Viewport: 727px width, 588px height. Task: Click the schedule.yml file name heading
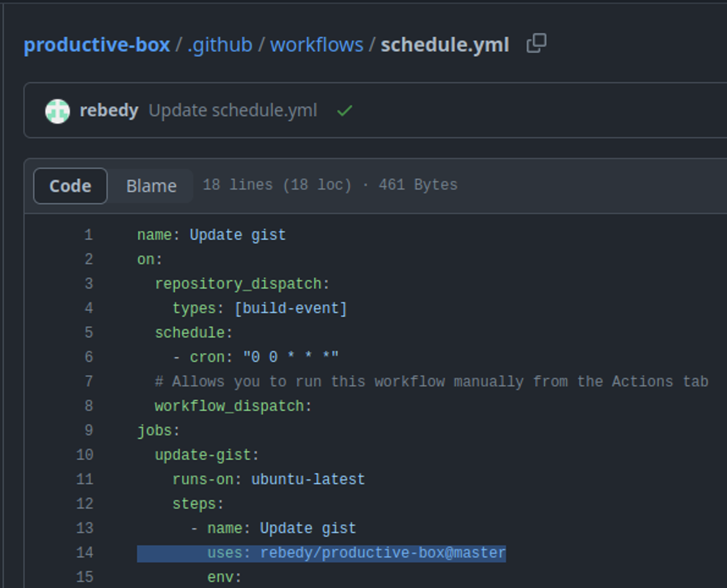(x=445, y=45)
